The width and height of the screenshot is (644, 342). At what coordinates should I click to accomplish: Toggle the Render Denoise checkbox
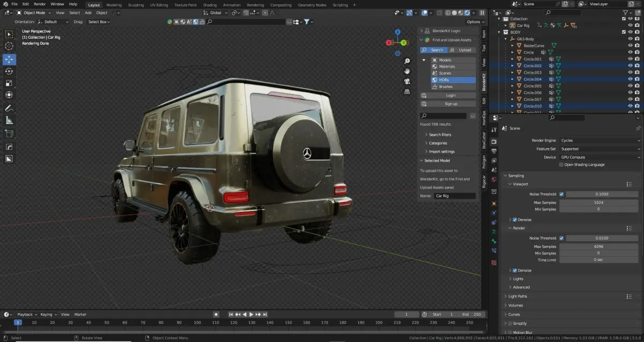tap(515, 270)
